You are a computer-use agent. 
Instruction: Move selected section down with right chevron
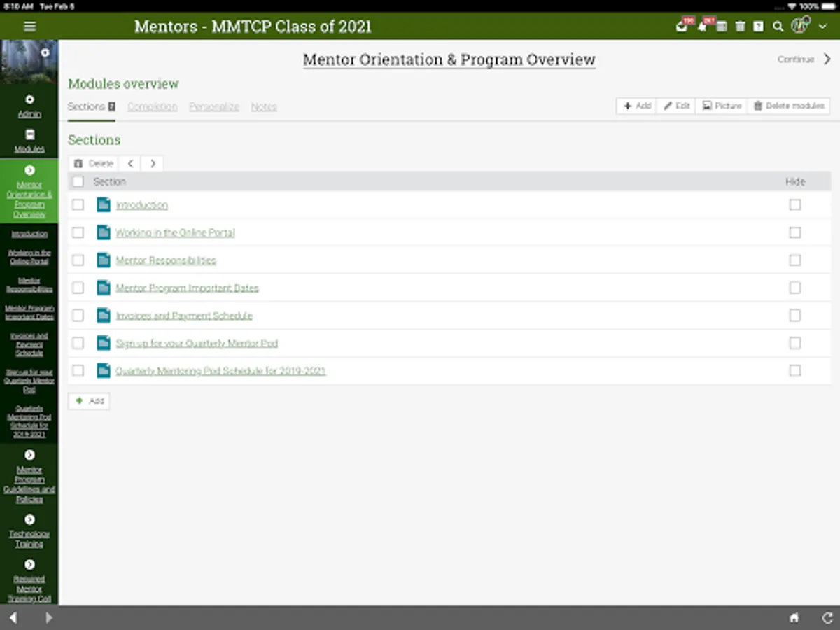(153, 163)
